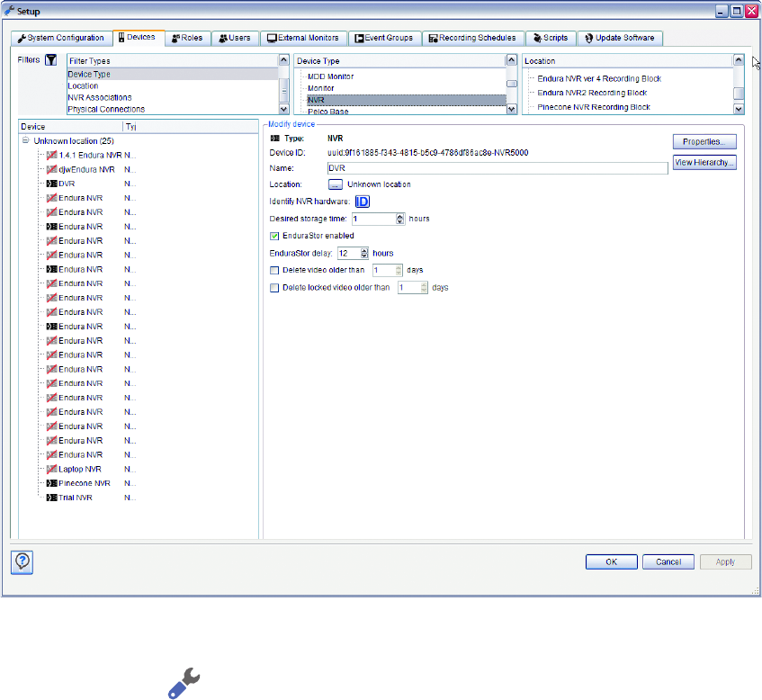Viewport: 762px width, 700px height.
Task: Click the Pinecone NVR device icon
Action: (x=51, y=483)
